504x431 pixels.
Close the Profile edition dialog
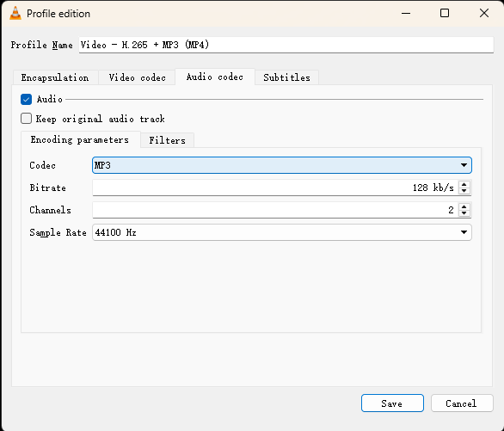[x=484, y=14]
